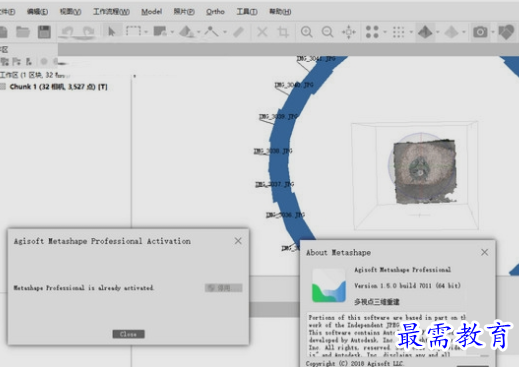Choose the Move Object pyramid tool
This screenshot has width=519, height=367.
(186, 32)
